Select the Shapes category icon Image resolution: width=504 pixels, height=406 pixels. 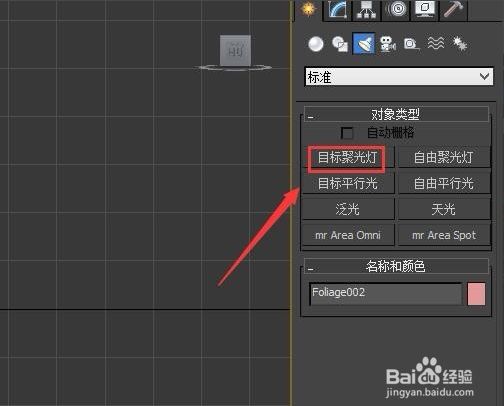pyautogui.click(x=340, y=44)
